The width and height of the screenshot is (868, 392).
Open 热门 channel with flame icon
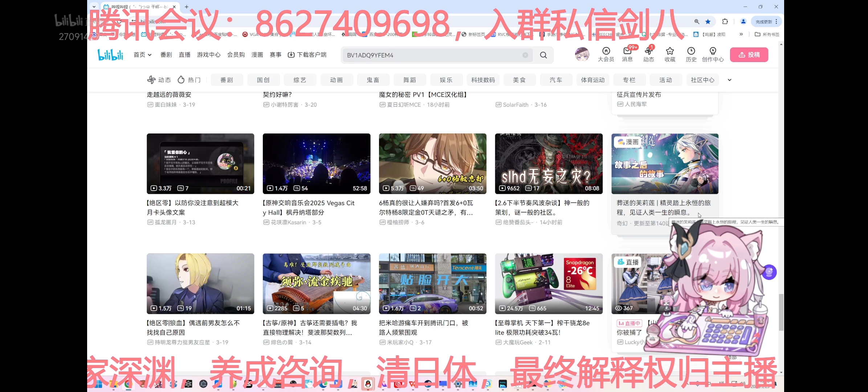point(189,80)
